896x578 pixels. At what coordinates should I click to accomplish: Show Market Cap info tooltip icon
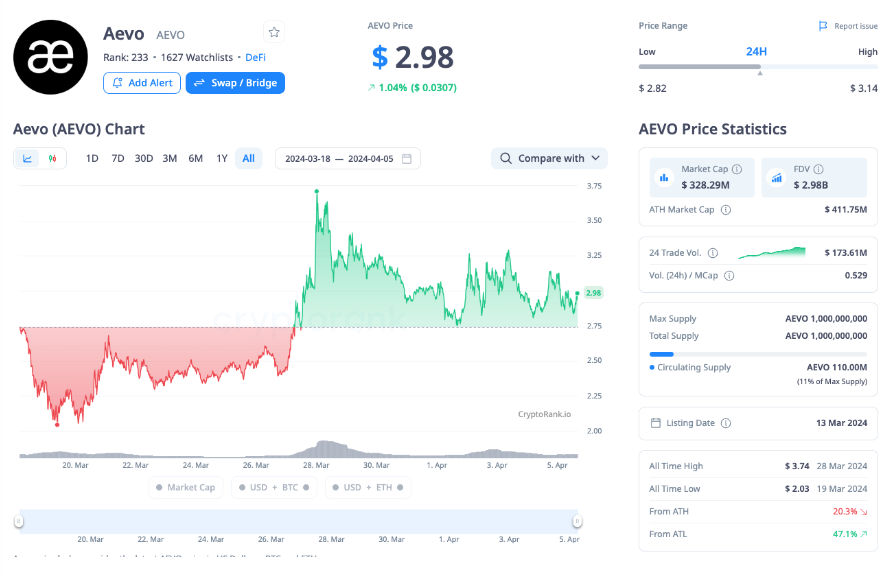pos(737,169)
